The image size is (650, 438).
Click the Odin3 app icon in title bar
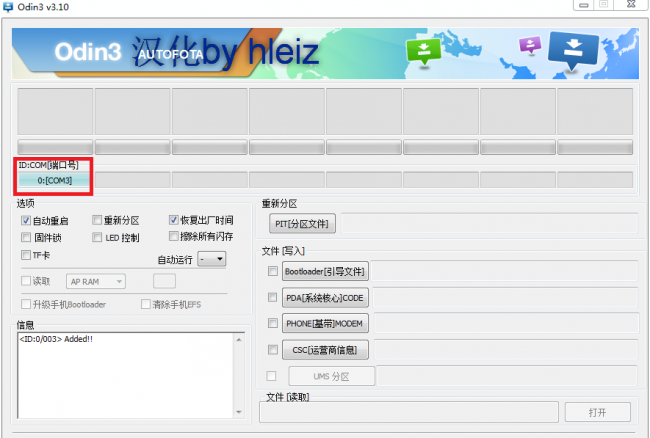[x=8, y=7]
